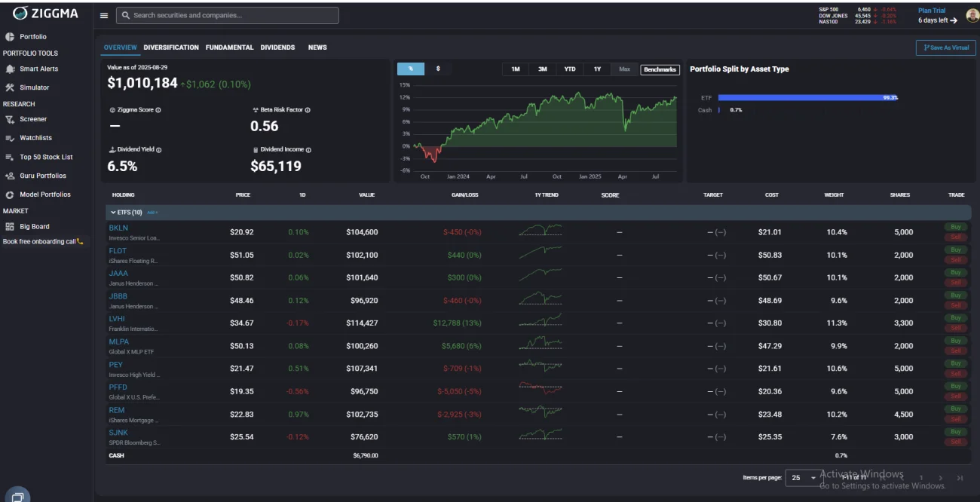This screenshot has width=980, height=502.
Task: Click Buy for the BKLN holding
Action: (x=956, y=227)
